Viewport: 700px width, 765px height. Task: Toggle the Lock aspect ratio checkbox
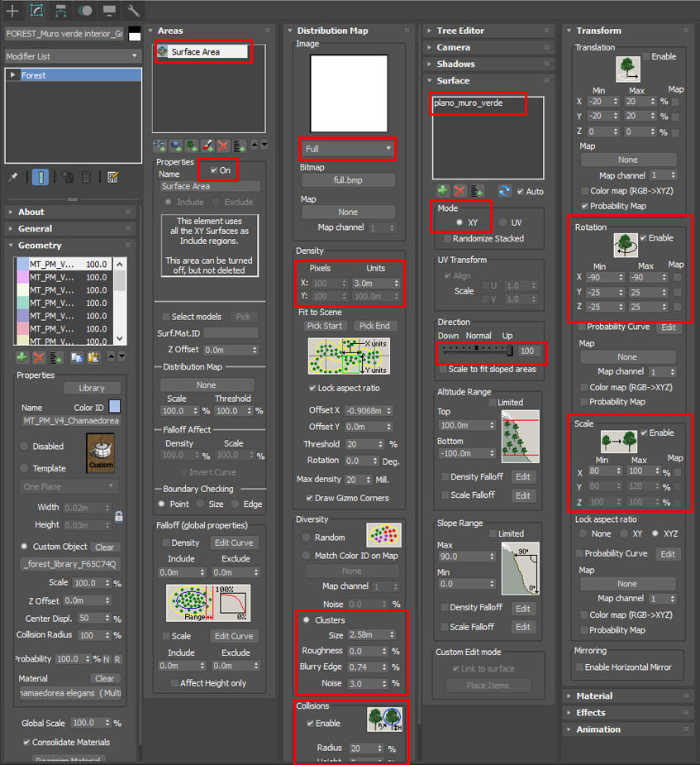[312, 388]
